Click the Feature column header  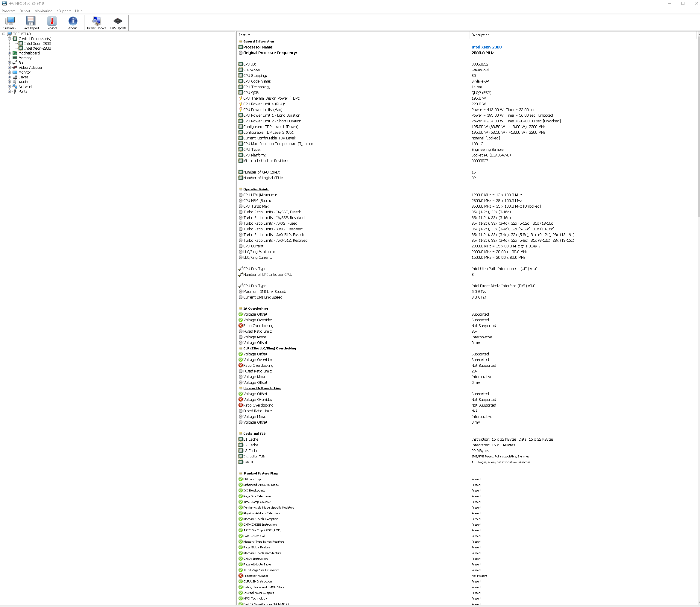(x=353, y=35)
